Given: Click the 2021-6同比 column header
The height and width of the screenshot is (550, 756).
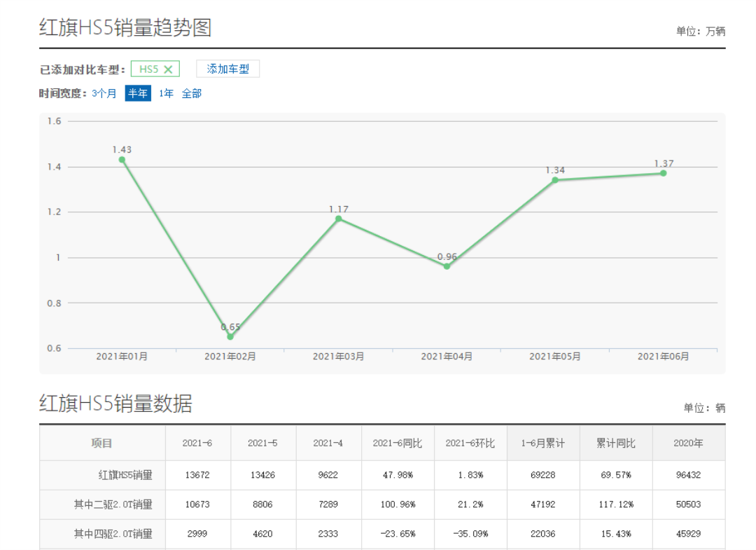Looking at the screenshot, I should click(398, 443).
